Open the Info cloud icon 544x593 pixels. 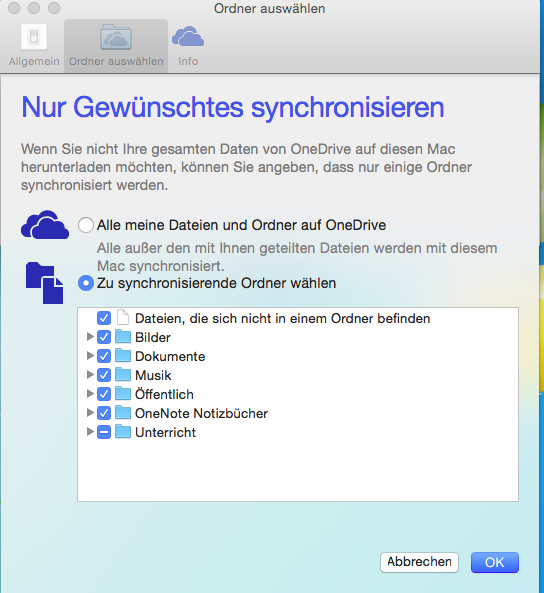(x=188, y=36)
